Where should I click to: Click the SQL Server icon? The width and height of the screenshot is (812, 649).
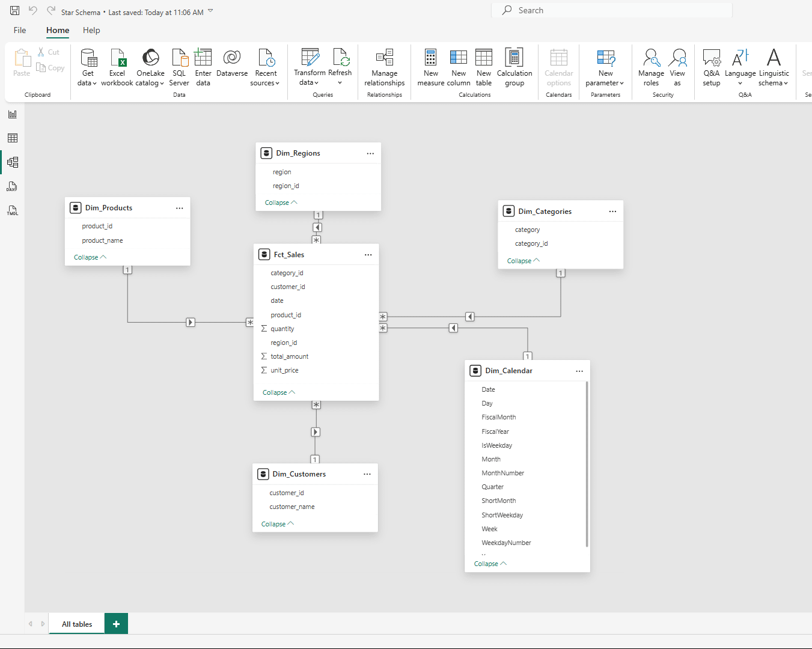tap(179, 67)
